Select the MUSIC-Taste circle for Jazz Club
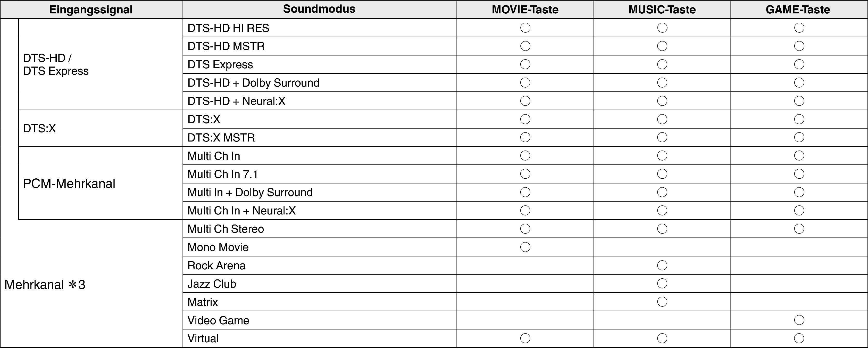Screen dimensions: 868x349 tap(662, 284)
